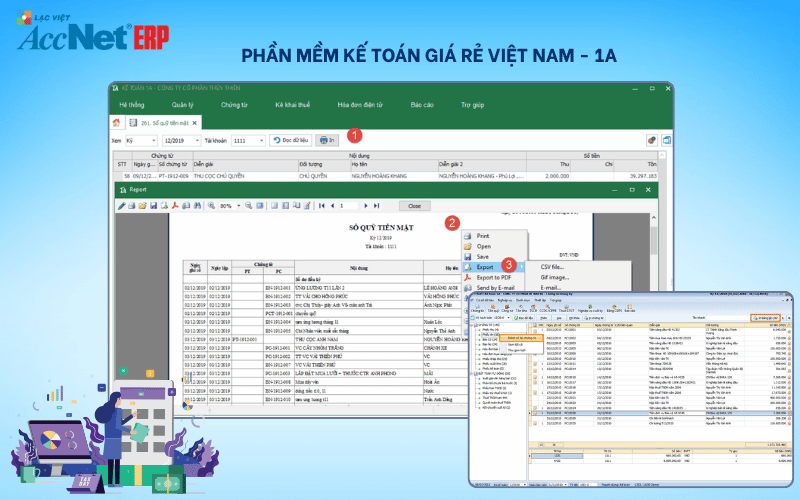
Task: Click the 'THU CỌC CHÚ QUYỀN' cell
Action: [x=245, y=176]
